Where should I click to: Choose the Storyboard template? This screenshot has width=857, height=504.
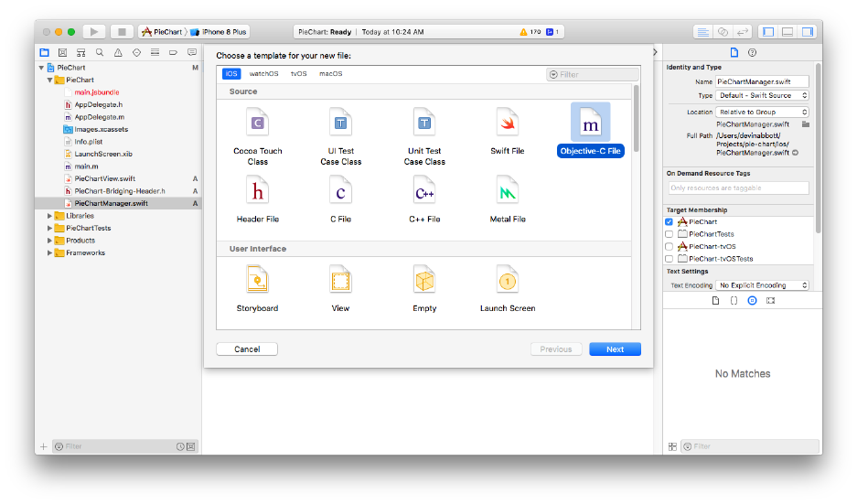(x=257, y=288)
